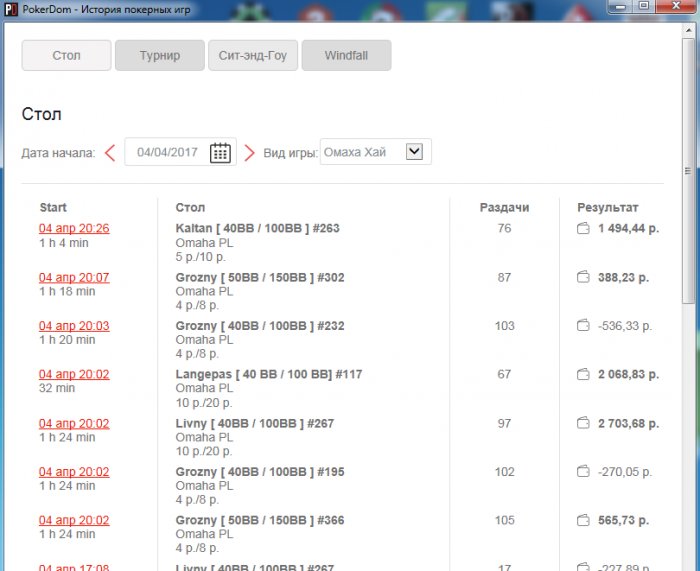This screenshot has height=571, width=700.
Task: Click PokerDom app icon in title bar
Action: click(x=10, y=9)
